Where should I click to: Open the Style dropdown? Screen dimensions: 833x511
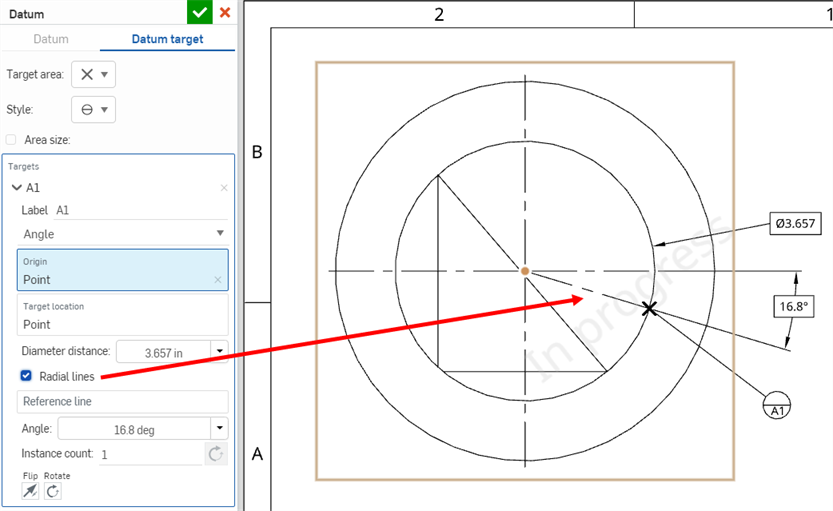94,109
